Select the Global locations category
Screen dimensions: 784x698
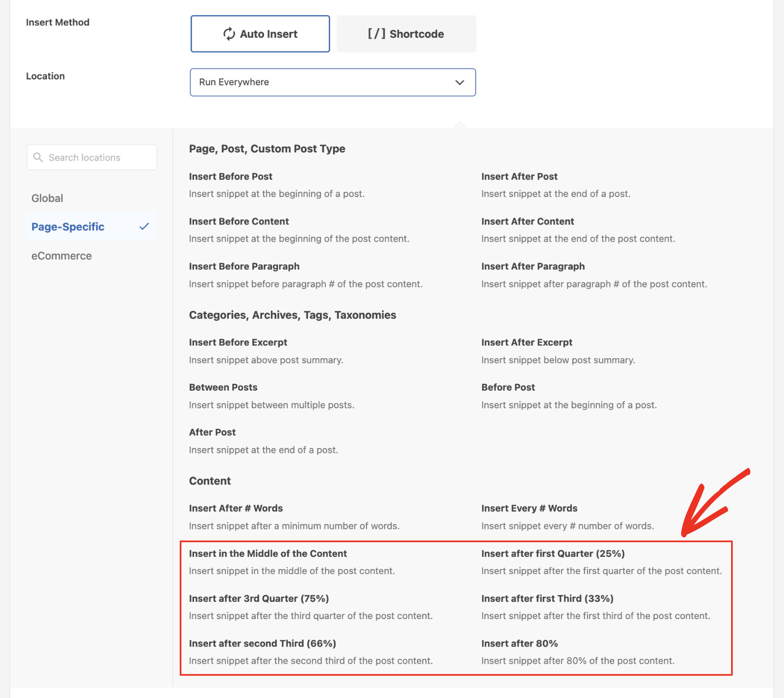[x=47, y=198]
